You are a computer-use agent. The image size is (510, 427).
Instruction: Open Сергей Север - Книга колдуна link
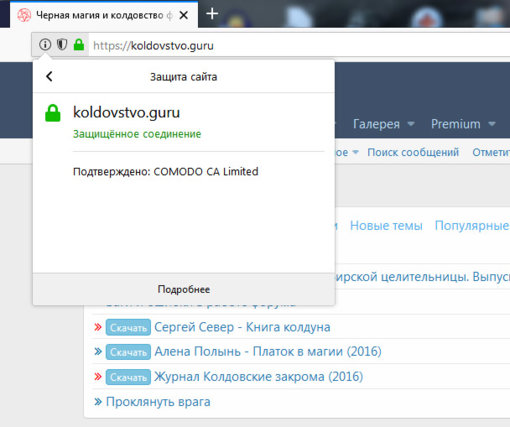242,327
